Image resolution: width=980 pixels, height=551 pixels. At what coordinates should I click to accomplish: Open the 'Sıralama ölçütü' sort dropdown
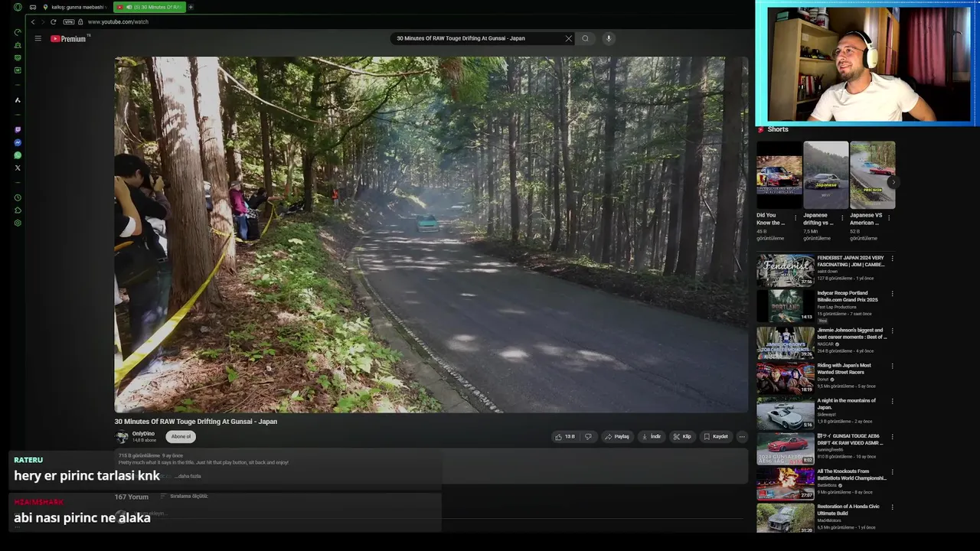[185, 496]
